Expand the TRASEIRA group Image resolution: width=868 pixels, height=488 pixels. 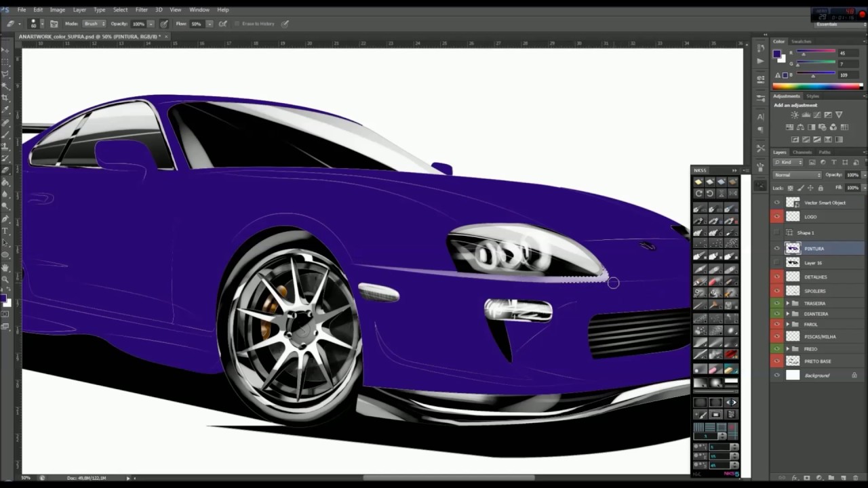(x=787, y=303)
